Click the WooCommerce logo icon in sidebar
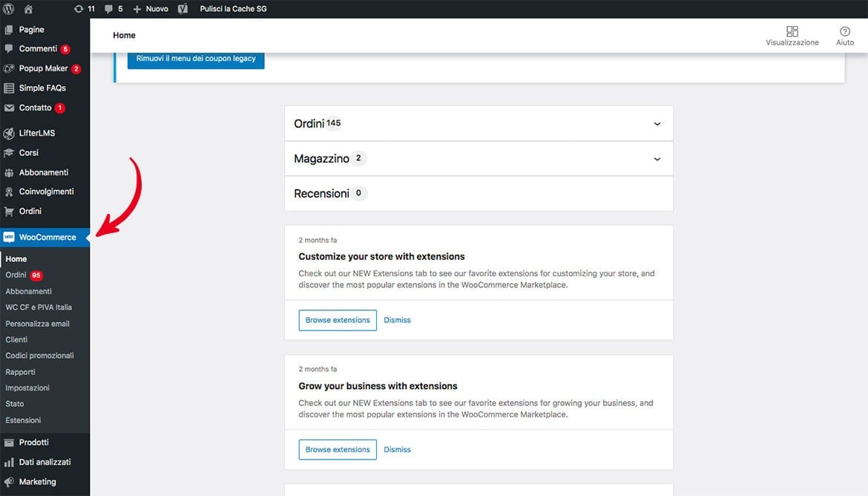Viewport: 868px width, 496px height. [9, 237]
